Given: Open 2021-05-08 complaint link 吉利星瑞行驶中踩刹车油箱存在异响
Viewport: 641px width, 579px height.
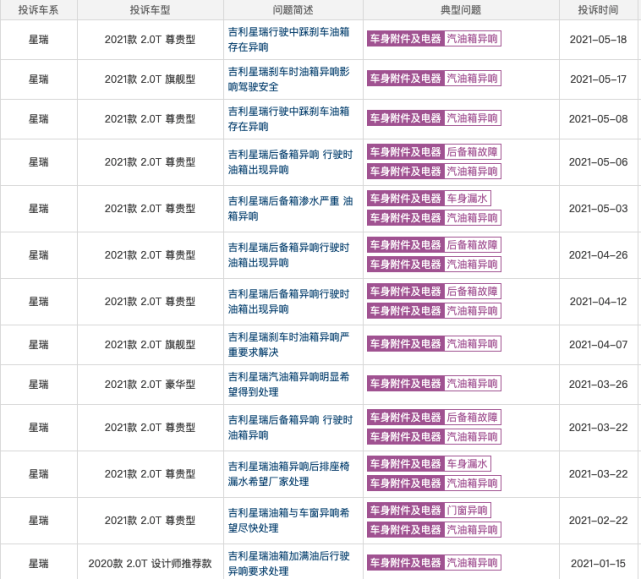Looking at the screenshot, I should pyautogui.click(x=289, y=119).
